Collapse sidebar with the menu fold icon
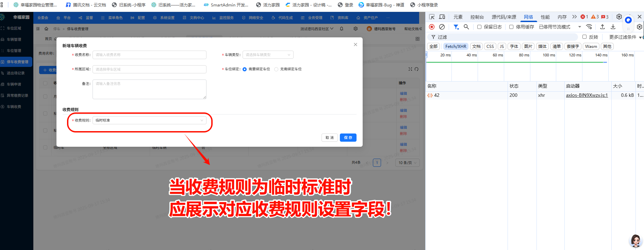This screenshot has height=250, width=644. click(38, 29)
